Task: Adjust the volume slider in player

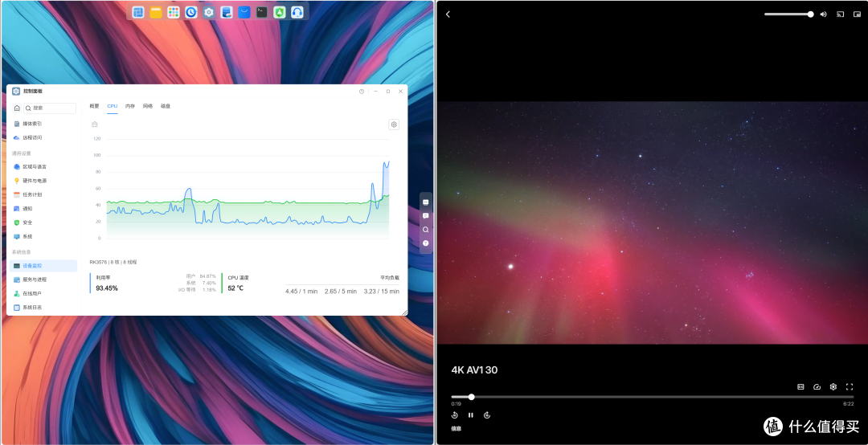Action: click(789, 14)
